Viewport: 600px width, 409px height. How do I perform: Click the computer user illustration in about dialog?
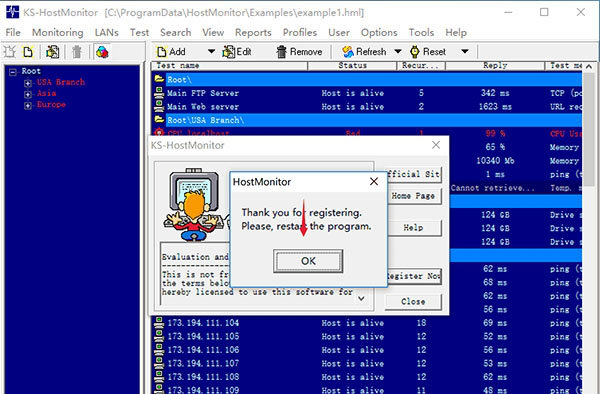click(194, 204)
